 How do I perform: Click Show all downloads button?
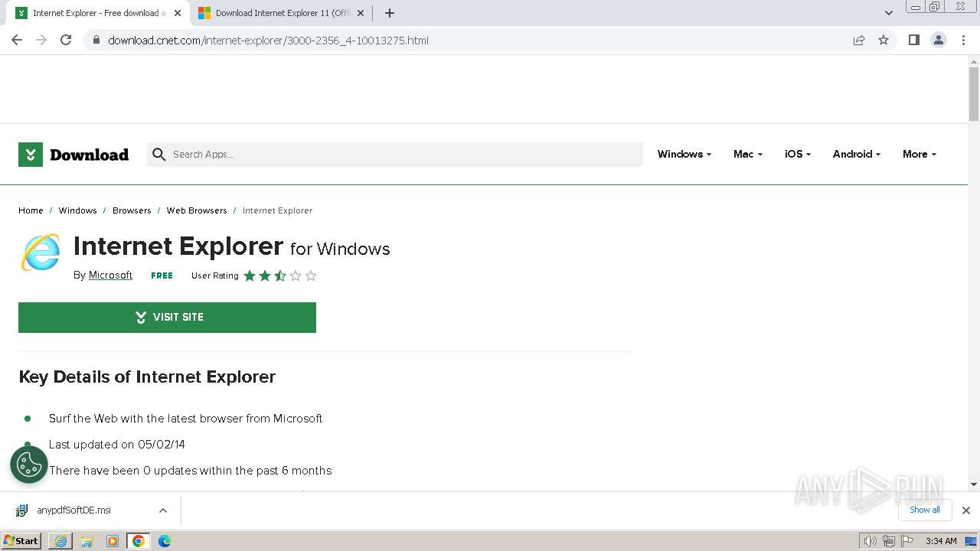point(925,510)
